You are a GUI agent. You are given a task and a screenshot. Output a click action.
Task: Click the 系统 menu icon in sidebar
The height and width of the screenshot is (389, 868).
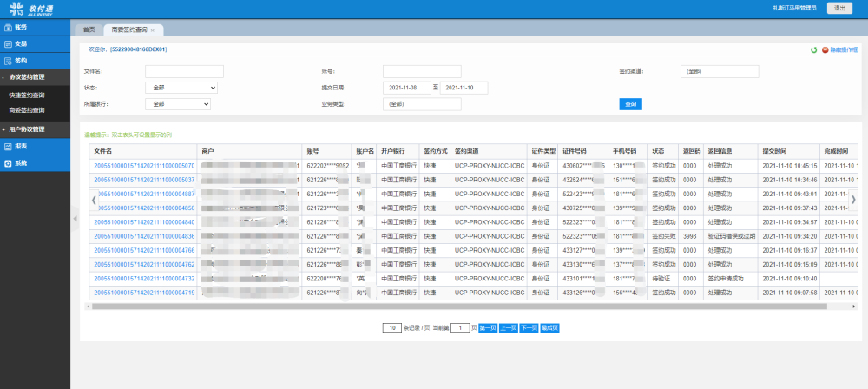tap(8, 163)
